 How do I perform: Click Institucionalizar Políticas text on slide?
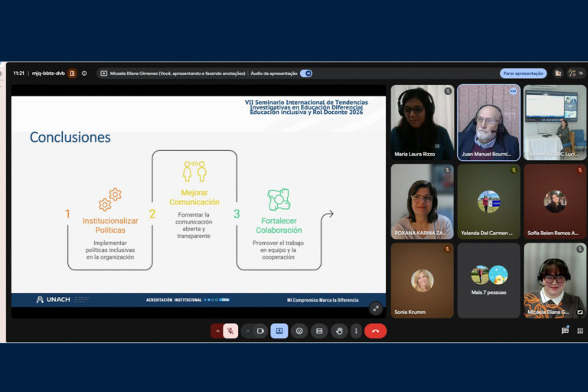[110, 225]
